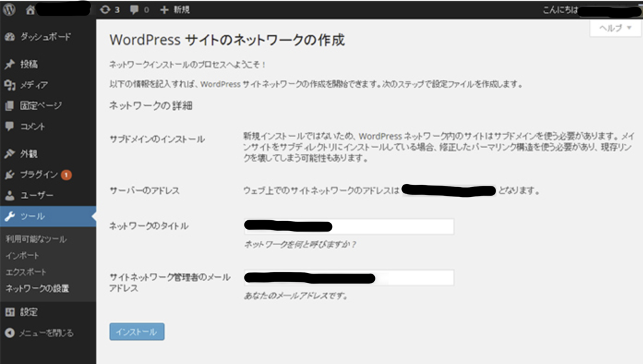Click hint あなたのメールアドレスです。
The image size is (643, 364).
(x=296, y=296)
